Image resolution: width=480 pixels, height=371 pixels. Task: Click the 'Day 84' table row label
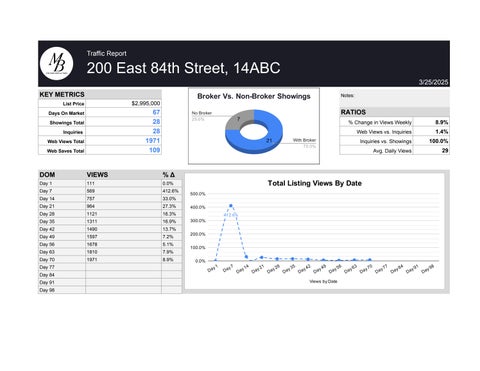coord(47,275)
